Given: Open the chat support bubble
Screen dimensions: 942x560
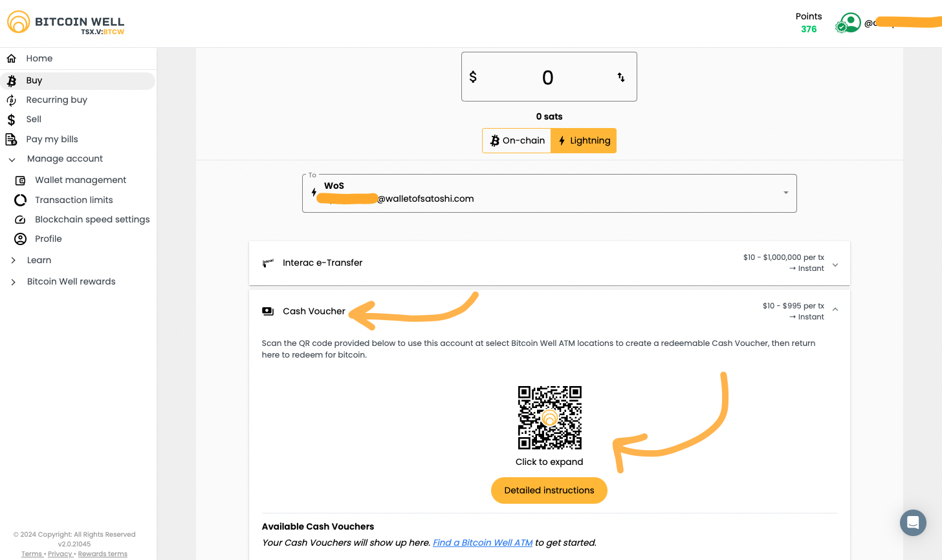Looking at the screenshot, I should pyautogui.click(x=913, y=522).
